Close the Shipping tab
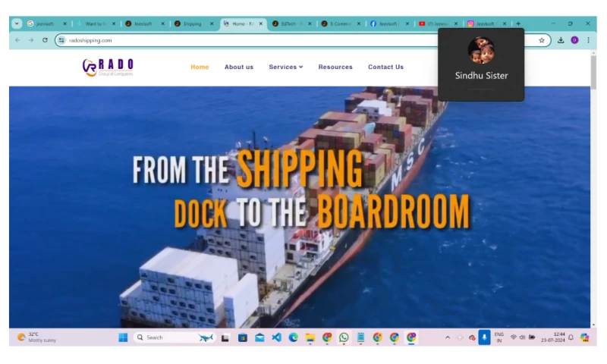The height and width of the screenshot is (364, 607). (212, 24)
